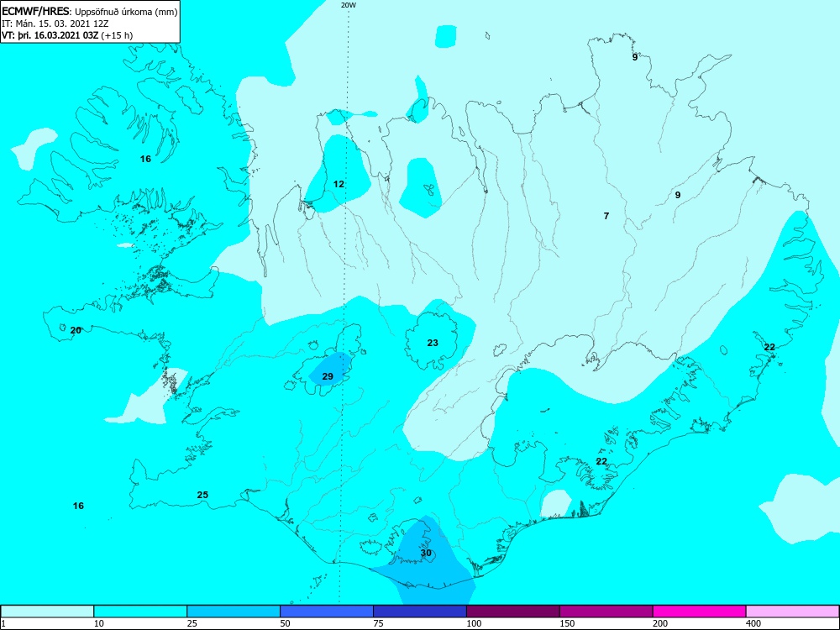Select the light pink 400+ mm legend swatch
The width and height of the screenshot is (840, 630).
tap(793, 612)
